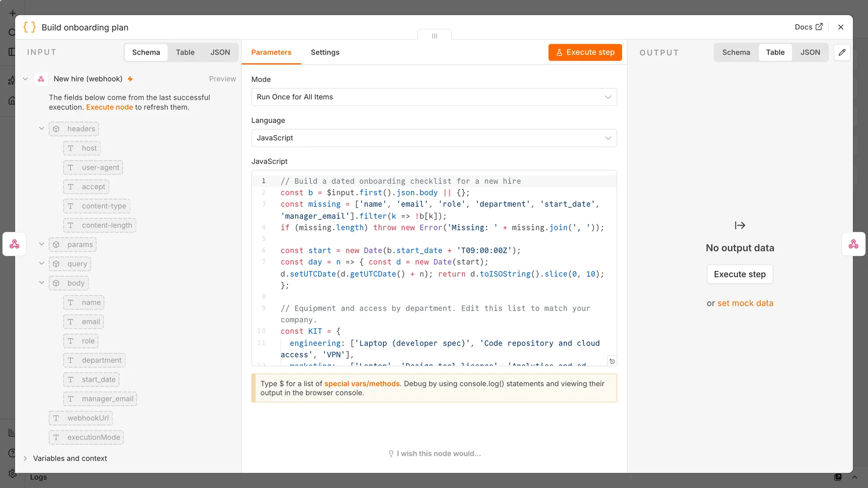Screen dimensions: 868x488
Task: Select the executionMode field
Action: [x=86, y=437]
